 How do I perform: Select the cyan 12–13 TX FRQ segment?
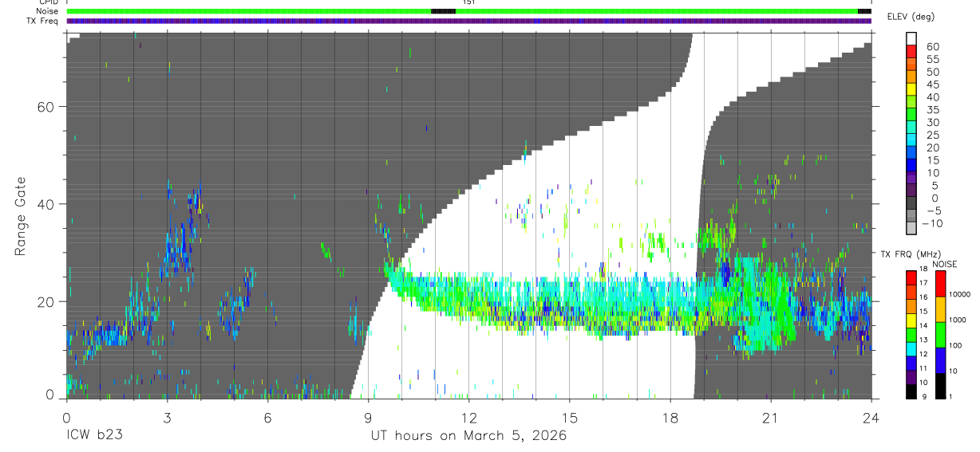911,348
